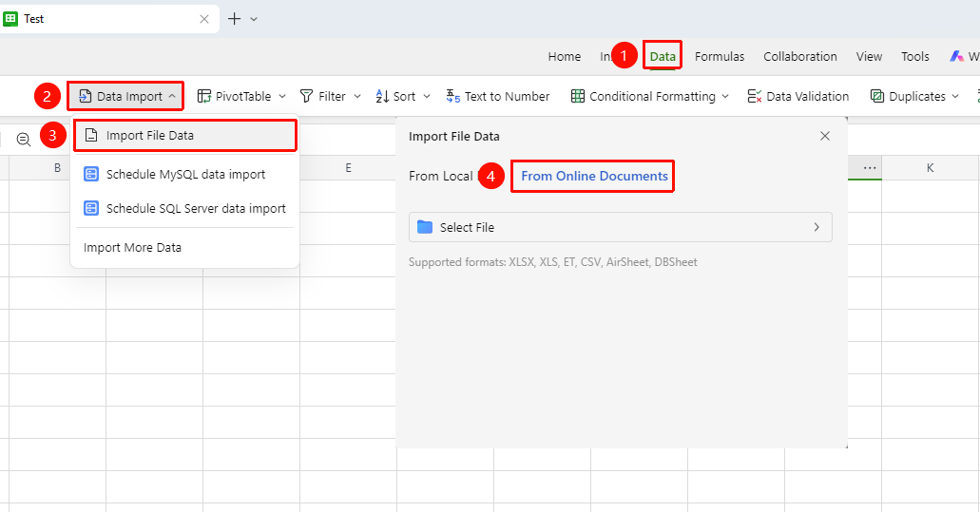Expand the Select File chevron
This screenshot has width=980, height=512.
(x=817, y=227)
